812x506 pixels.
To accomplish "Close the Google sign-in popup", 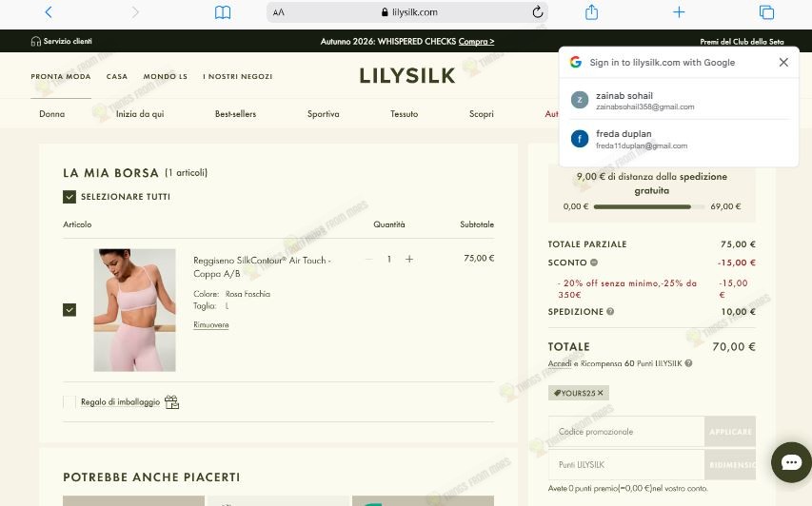I will pos(783,62).
